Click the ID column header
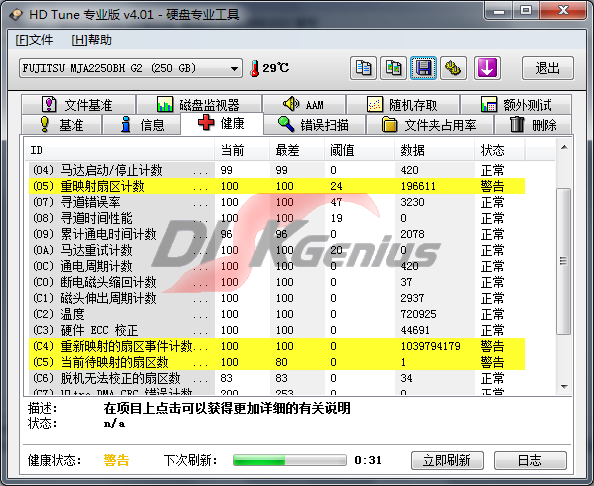 [119, 150]
